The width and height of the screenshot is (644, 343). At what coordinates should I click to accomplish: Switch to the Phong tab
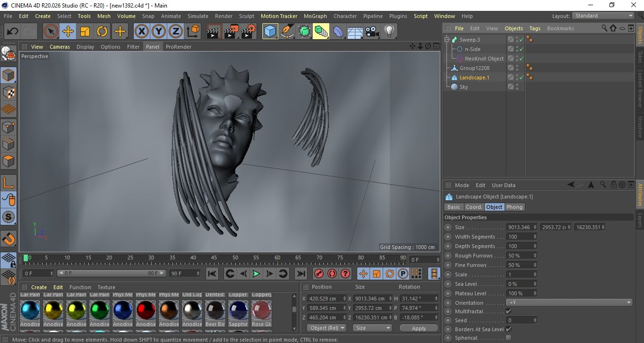click(515, 207)
